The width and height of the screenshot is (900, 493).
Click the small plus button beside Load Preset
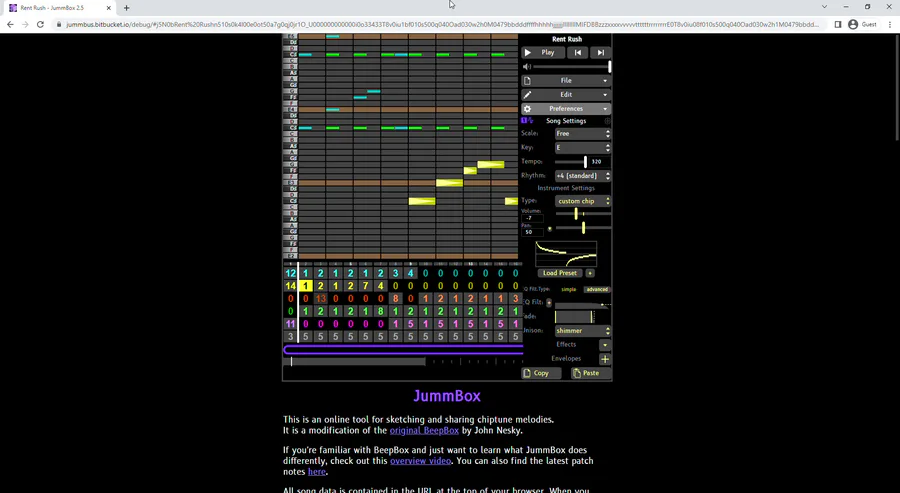click(x=589, y=273)
